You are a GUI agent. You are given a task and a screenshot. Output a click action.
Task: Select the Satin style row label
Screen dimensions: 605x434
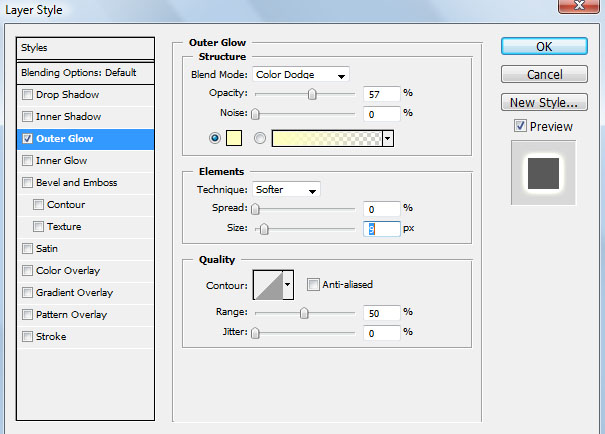click(x=47, y=248)
